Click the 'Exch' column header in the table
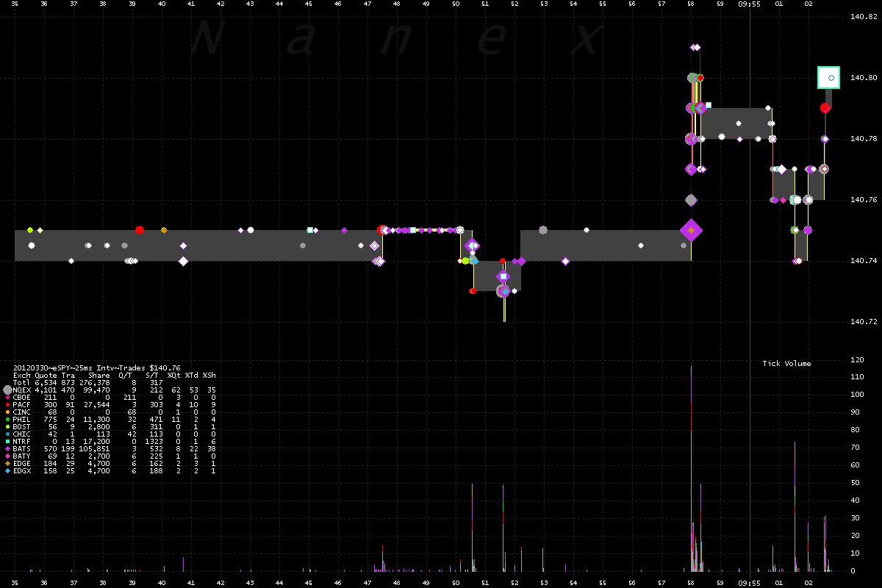This screenshot has height=588, width=882. pyautogui.click(x=22, y=376)
